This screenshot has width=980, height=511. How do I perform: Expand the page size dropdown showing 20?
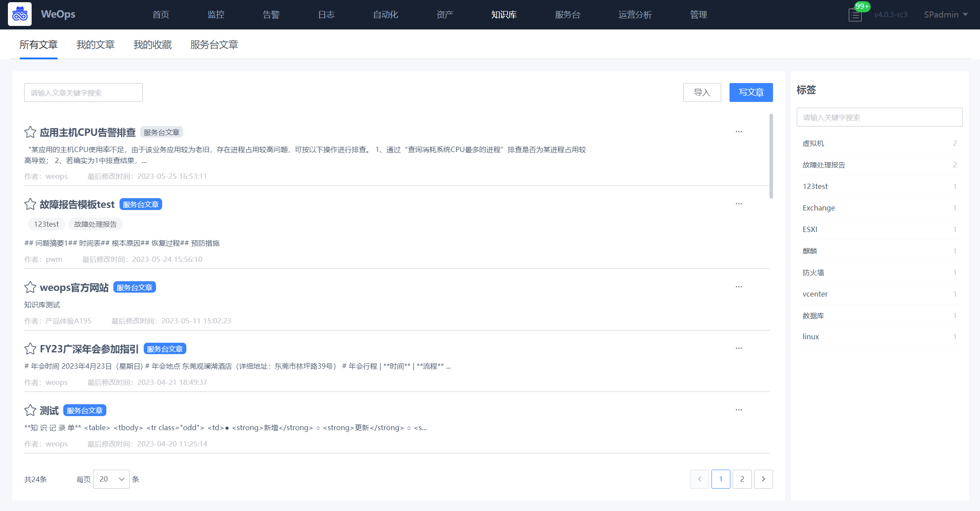tap(111, 479)
